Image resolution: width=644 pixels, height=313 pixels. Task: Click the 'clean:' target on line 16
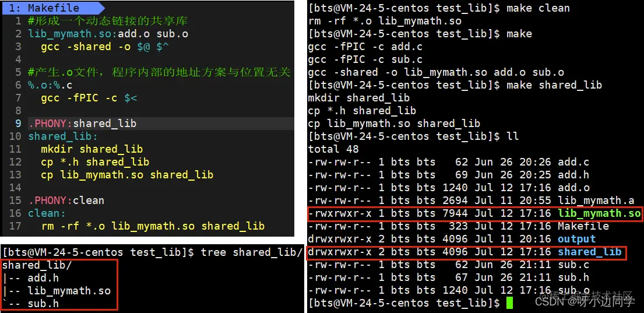coord(47,213)
